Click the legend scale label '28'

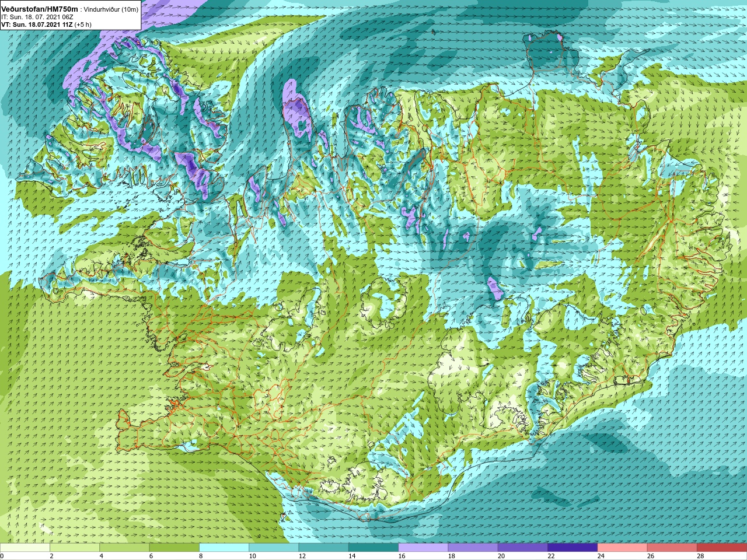tap(701, 556)
